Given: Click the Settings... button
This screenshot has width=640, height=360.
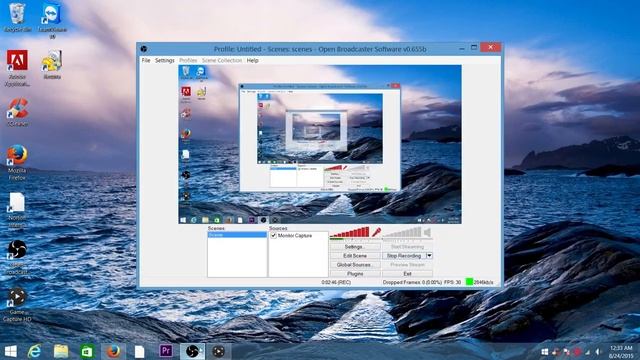Looking at the screenshot, I should pyautogui.click(x=355, y=247).
